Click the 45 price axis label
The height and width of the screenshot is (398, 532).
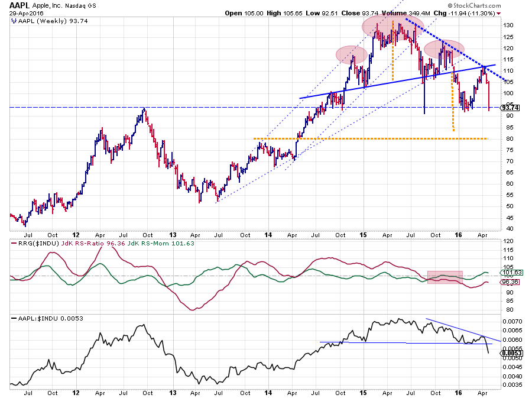tap(510, 218)
